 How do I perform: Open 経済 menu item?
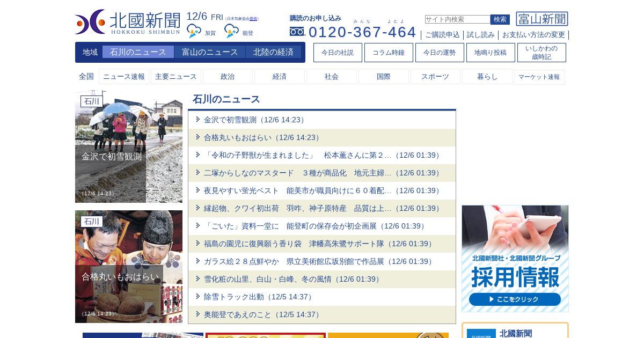tap(280, 77)
